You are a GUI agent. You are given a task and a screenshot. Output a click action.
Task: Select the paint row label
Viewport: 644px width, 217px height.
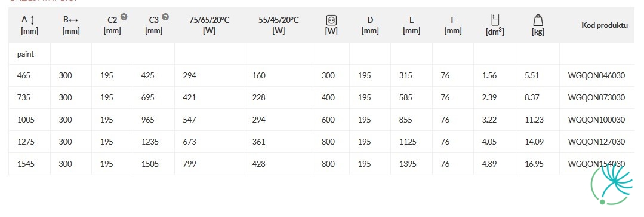[26, 54]
